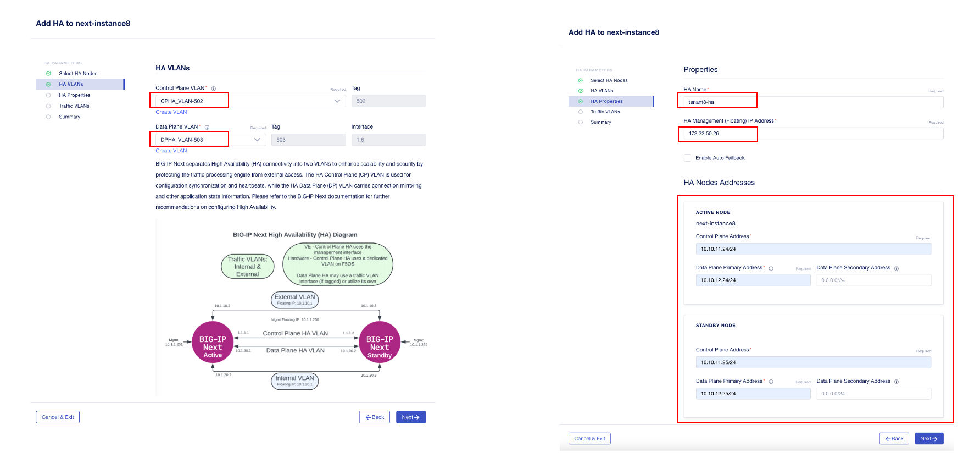Image resolution: width=980 pixels, height=463 pixels.
Task: Click the Control Plane Tag field showing 502
Action: pos(388,101)
